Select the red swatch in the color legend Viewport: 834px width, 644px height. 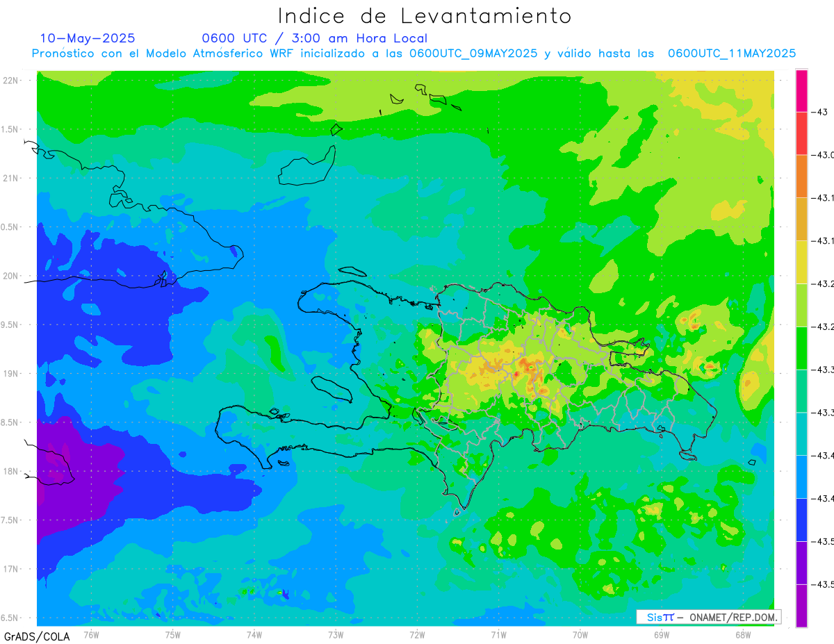pyautogui.click(x=801, y=133)
